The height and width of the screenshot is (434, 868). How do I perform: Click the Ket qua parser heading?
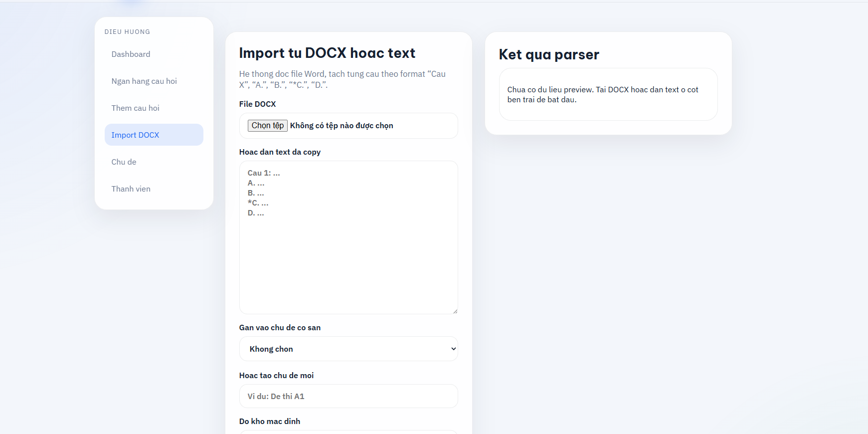pos(549,54)
